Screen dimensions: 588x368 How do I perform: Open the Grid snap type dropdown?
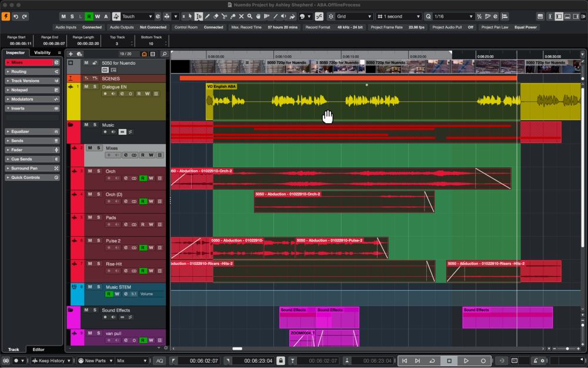click(x=353, y=16)
